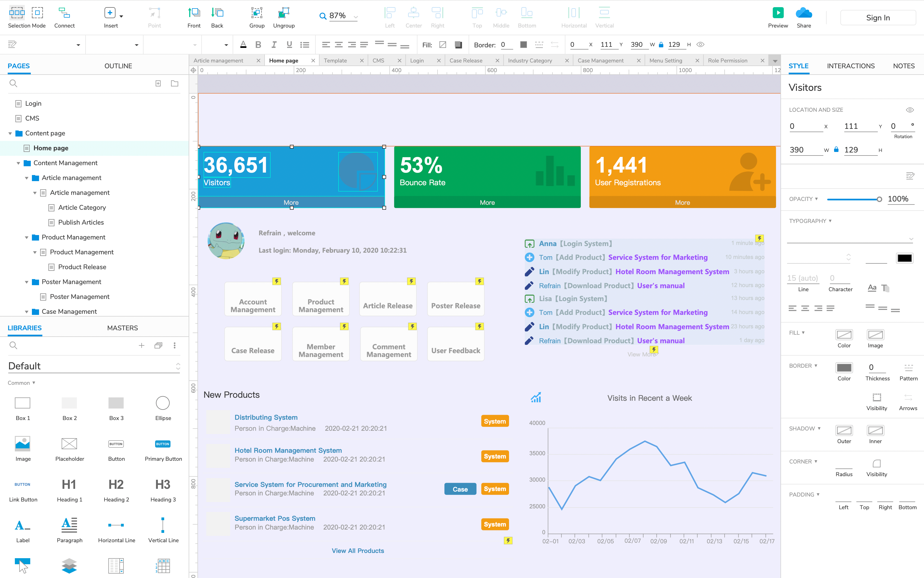Collapse the Common widgets section
The height and width of the screenshot is (578, 924).
coord(21,383)
